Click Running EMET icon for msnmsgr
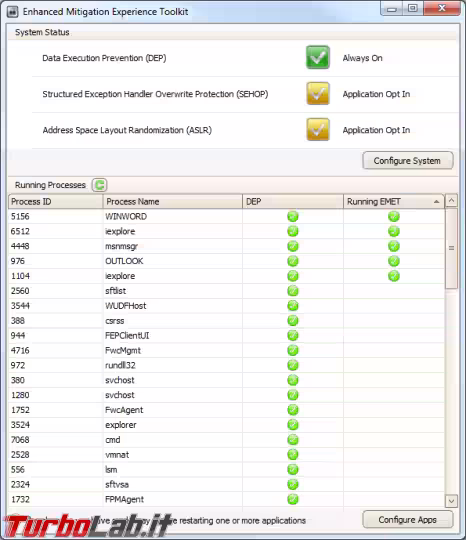The image size is (466, 540). [x=394, y=246]
